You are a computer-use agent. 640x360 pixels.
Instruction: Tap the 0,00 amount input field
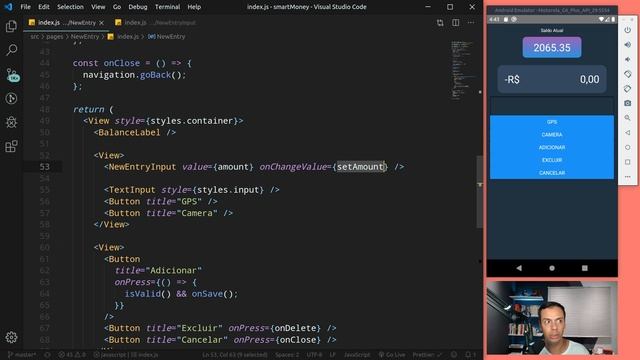[589, 80]
